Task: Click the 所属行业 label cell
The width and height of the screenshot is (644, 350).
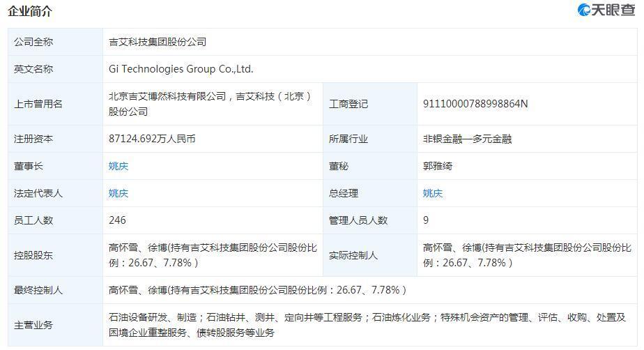Action: point(369,139)
